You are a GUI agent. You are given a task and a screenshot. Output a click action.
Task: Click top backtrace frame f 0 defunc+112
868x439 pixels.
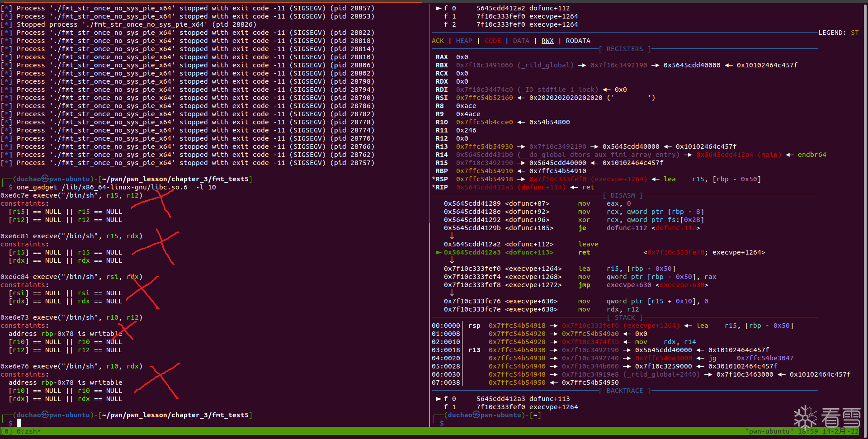click(503, 8)
